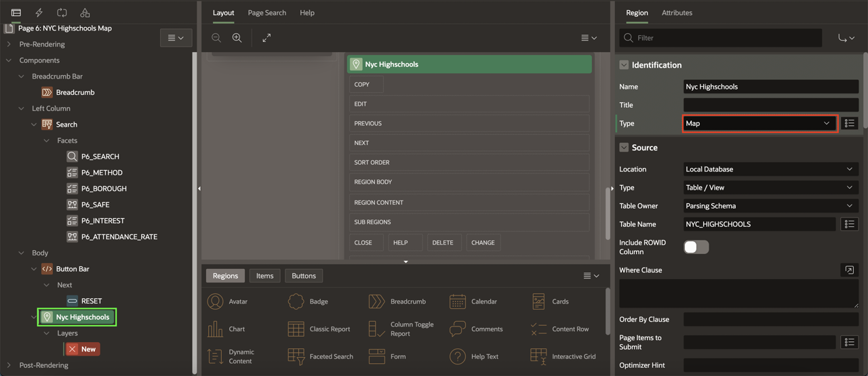Screen dimensions: 868x376
Task: Collapse the Identification section
Action: tap(624, 65)
